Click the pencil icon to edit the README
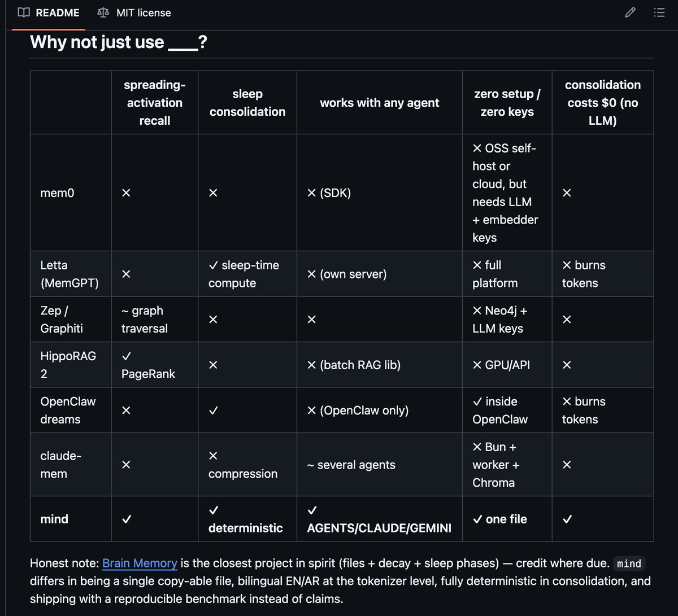Screen dimensions: 678x616 (631, 12)
